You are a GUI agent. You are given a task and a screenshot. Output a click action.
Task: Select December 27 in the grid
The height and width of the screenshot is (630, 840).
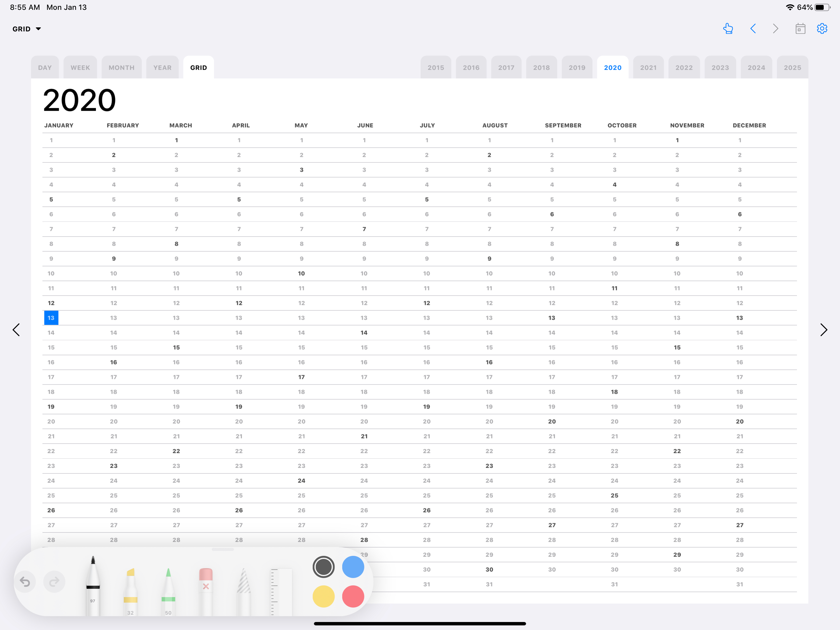(740, 525)
